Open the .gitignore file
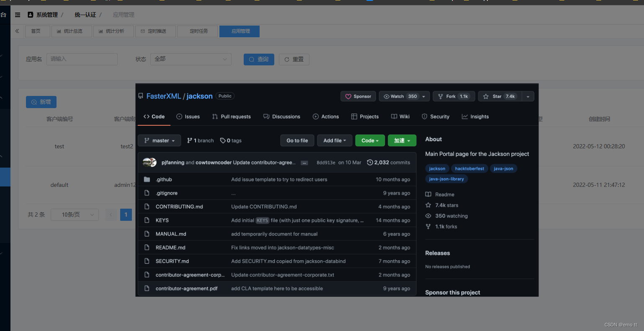The height and width of the screenshot is (331, 644). [x=167, y=193]
